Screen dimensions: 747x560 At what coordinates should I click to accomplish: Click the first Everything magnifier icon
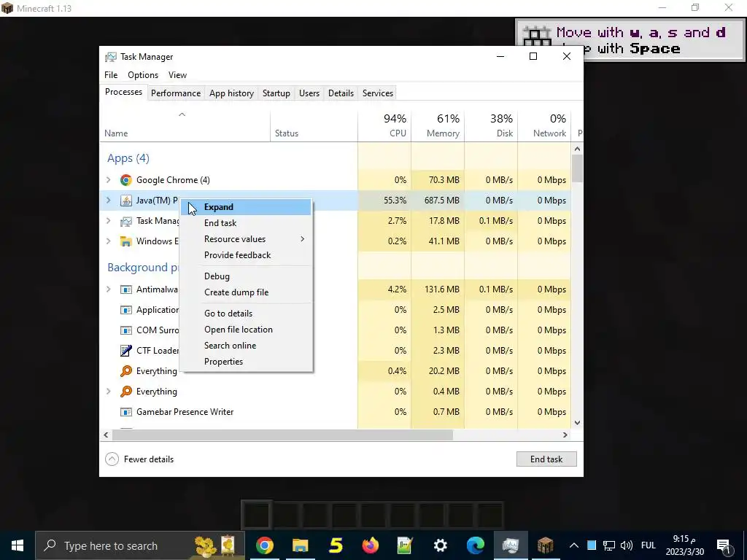click(125, 371)
